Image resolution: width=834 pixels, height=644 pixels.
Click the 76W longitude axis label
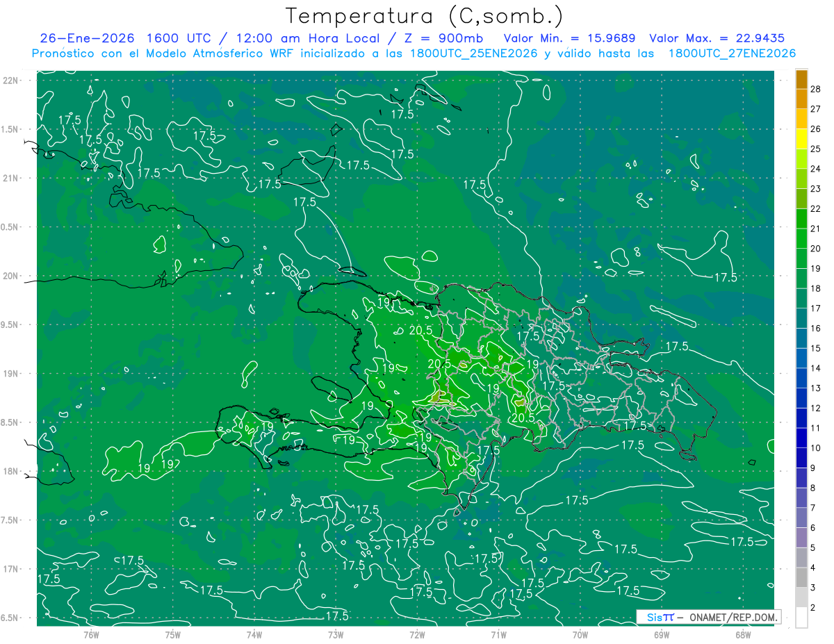point(91,634)
